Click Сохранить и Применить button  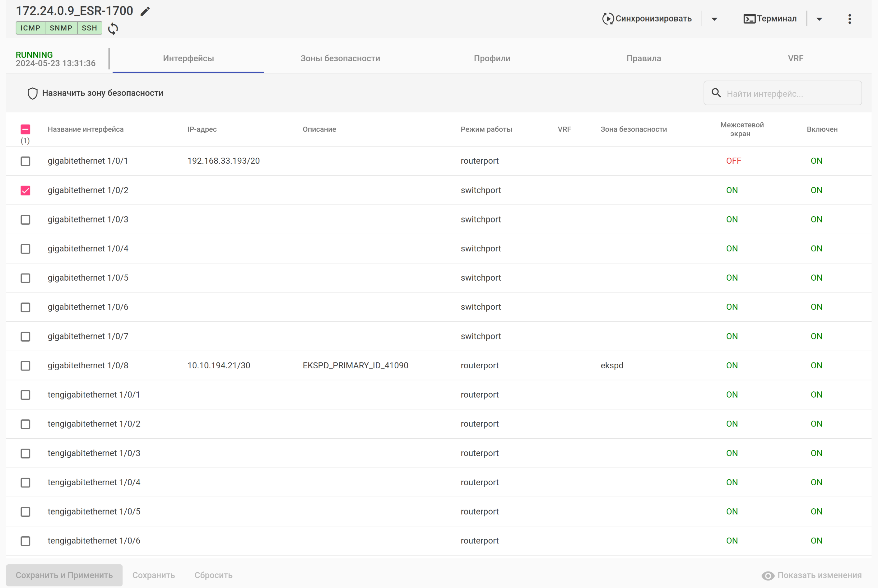pyautogui.click(x=64, y=575)
